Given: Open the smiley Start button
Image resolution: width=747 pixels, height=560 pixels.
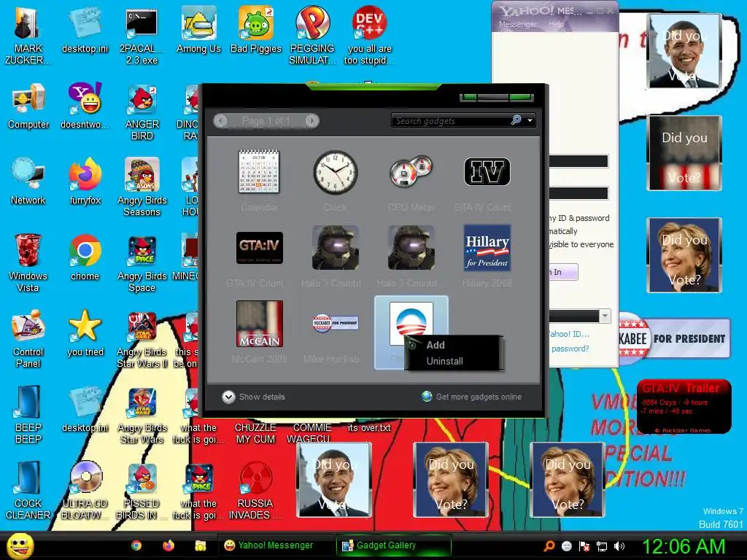Looking at the screenshot, I should click(x=20, y=545).
